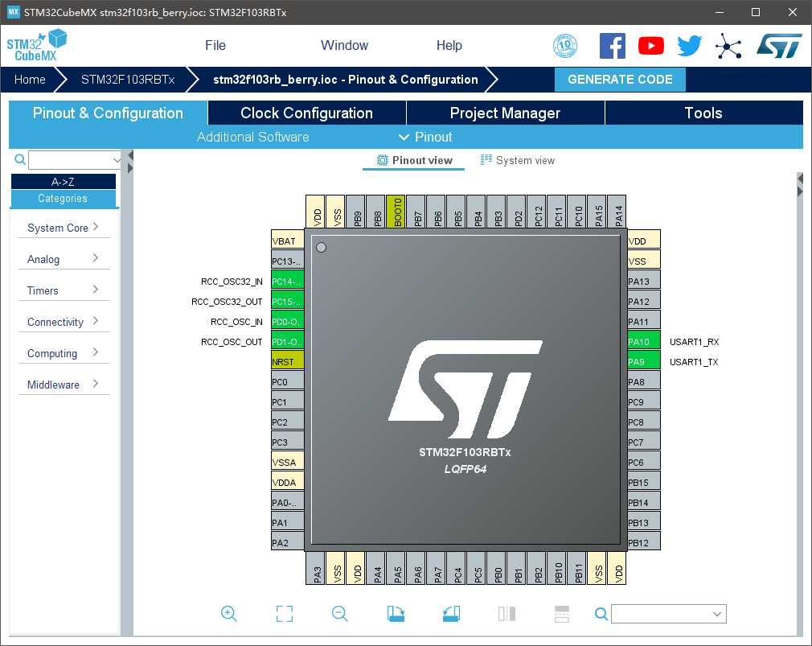
Task: Select the BOOT0 pin on the chip
Action: [396, 212]
